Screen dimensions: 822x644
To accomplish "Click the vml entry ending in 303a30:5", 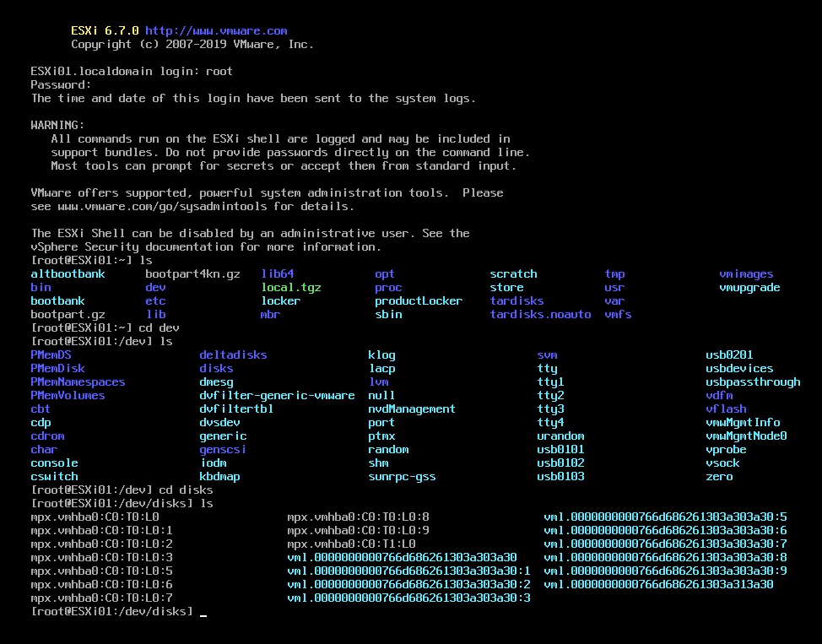I will (x=665, y=517).
